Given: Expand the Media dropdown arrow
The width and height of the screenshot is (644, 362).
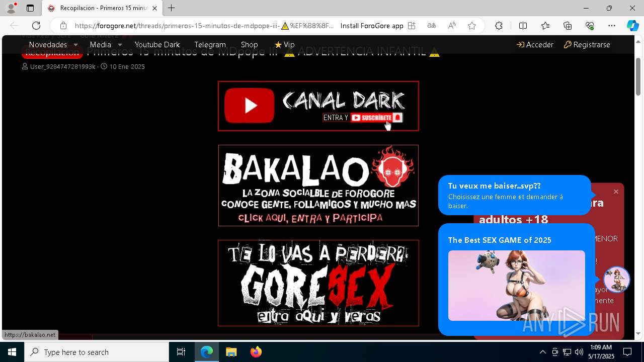Looking at the screenshot, I should (x=120, y=45).
